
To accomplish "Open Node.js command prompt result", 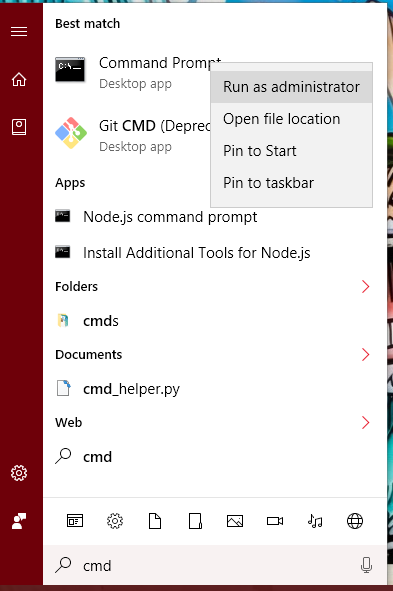I will coord(215,217).
